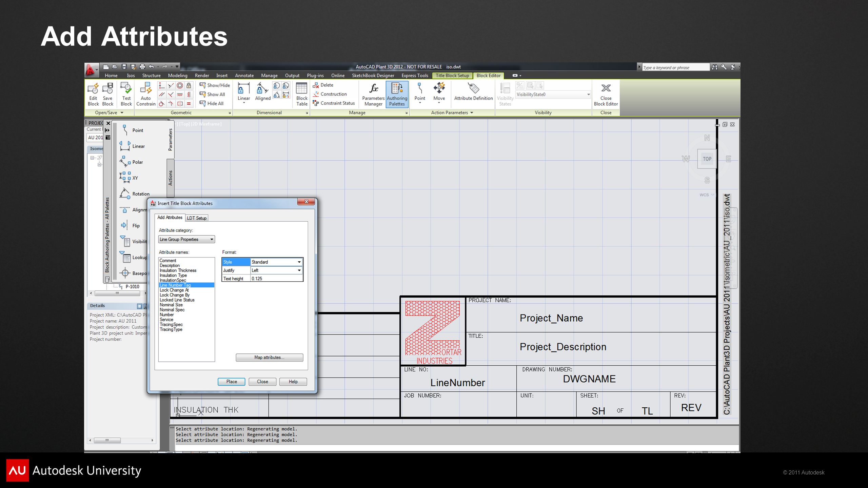Select Rotation parameter in authoring palette
Screen dimensions: 868x488
(x=134, y=194)
